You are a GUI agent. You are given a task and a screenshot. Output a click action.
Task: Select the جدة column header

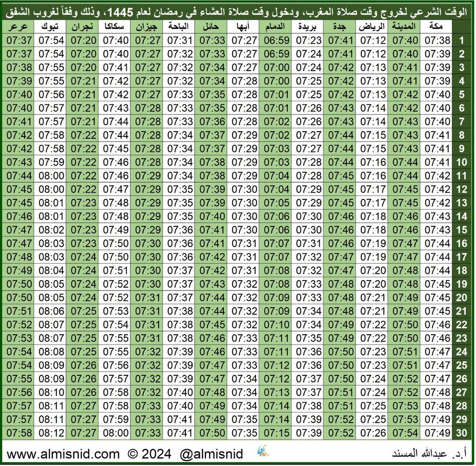click(340, 27)
